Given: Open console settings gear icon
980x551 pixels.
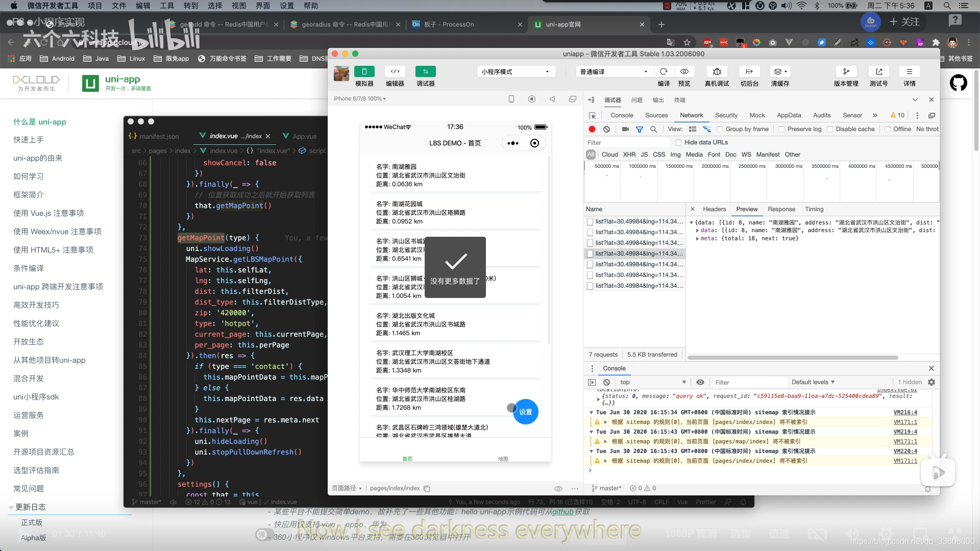Looking at the screenshot, I should [931, 382].
